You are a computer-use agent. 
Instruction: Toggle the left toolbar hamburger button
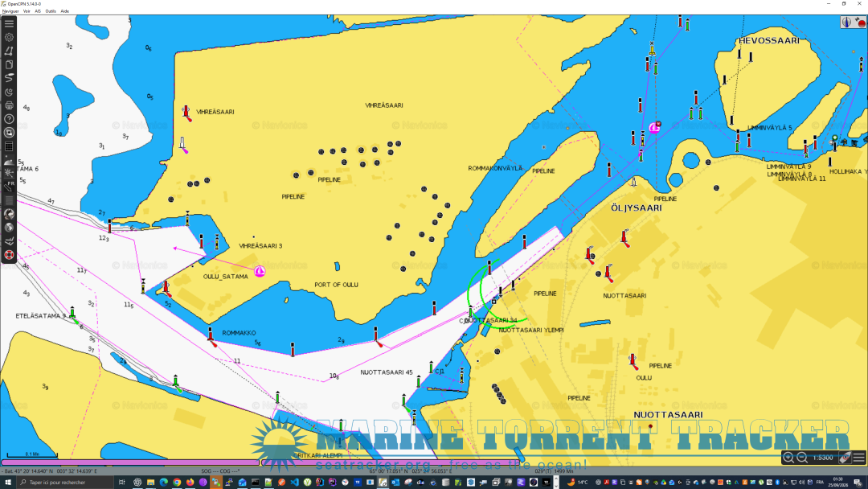coord(9,23)
